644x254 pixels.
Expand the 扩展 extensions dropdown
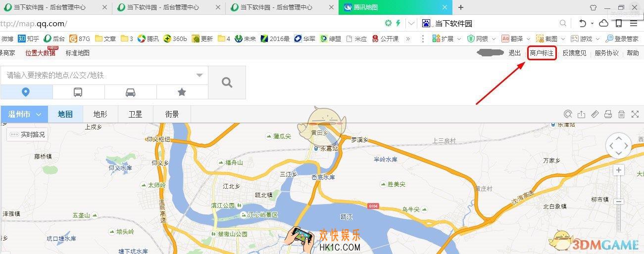(x=459, y=39)
